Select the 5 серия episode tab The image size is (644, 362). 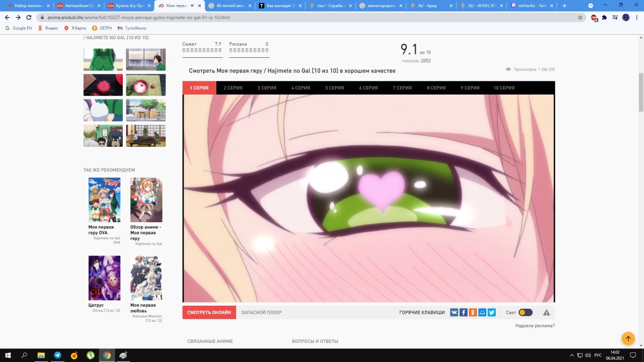click(335, 88)
